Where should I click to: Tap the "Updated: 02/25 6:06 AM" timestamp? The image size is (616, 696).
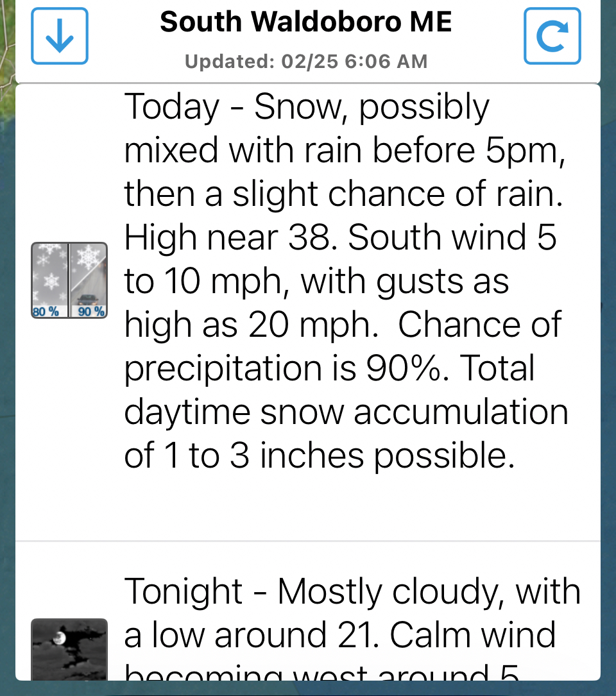click(306, 62)
